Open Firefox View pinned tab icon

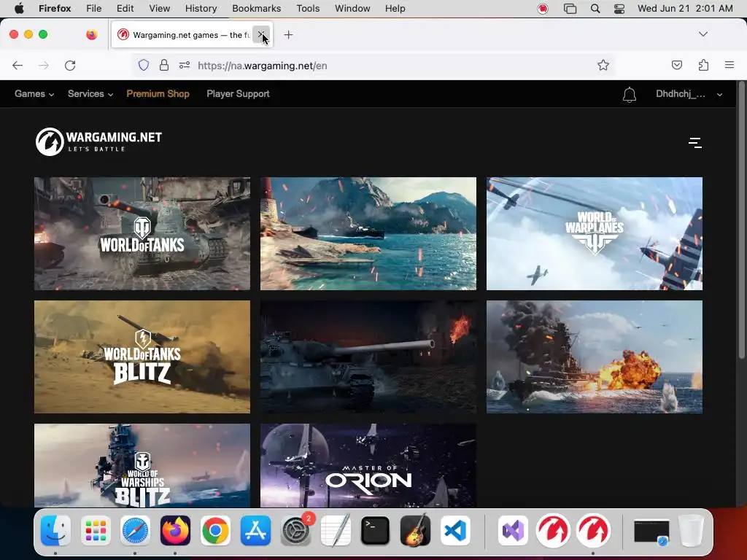point(91,34)
